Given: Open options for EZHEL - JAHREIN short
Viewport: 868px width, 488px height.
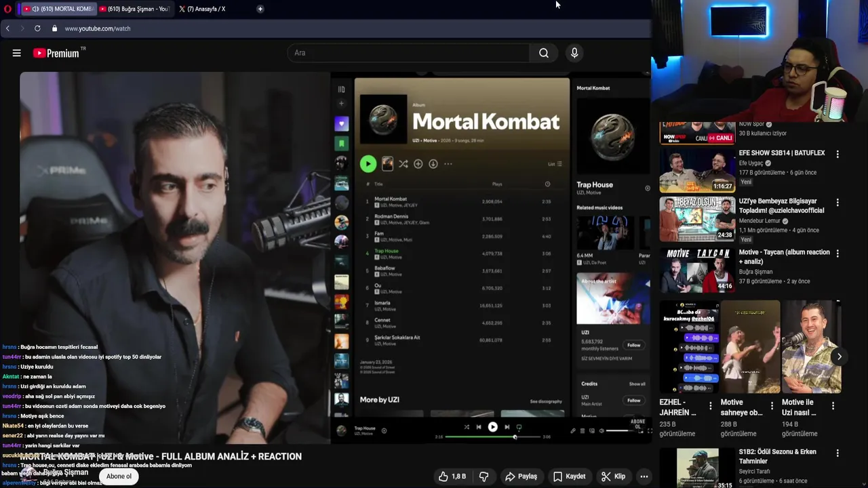Looking at the screenshot, I should pyautogui.click(x=711, y=406).
